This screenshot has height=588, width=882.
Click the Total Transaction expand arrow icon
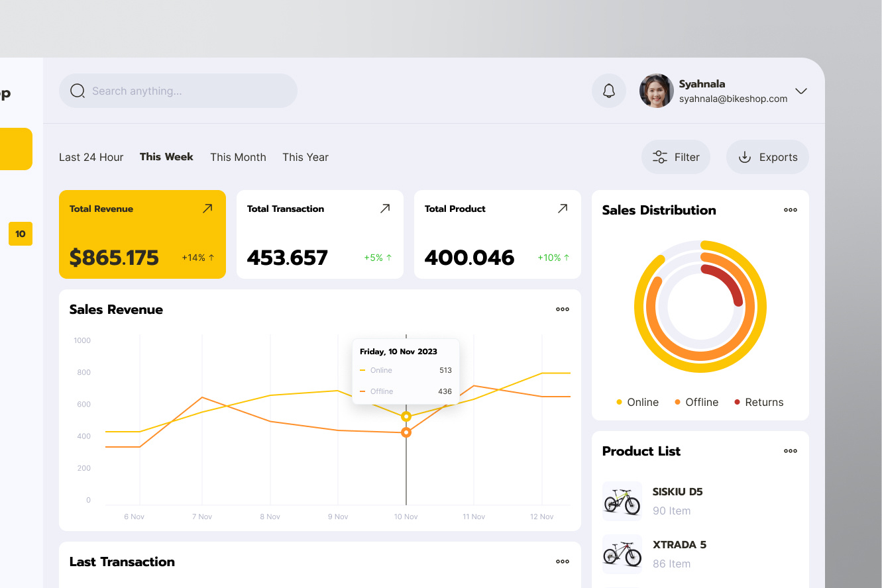coord(385,208)
